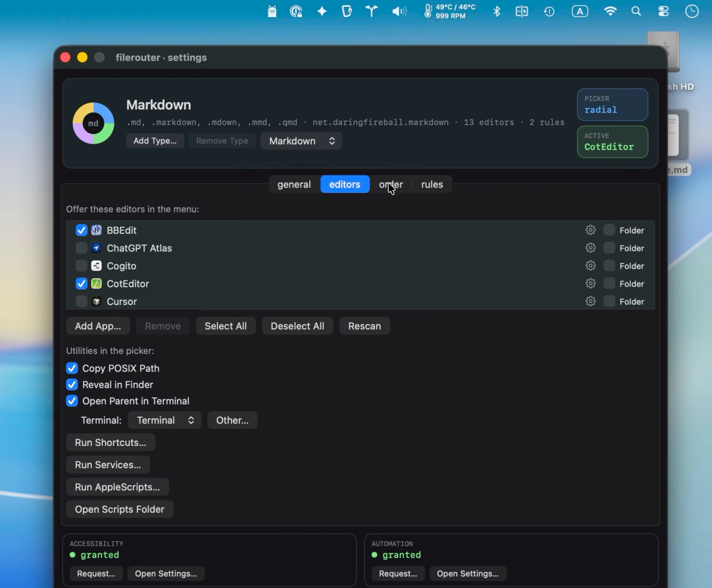The width and height of the screenshot is (712, 588).
Task: Open Control Center from the menu bar
Action: pos(664,11)
